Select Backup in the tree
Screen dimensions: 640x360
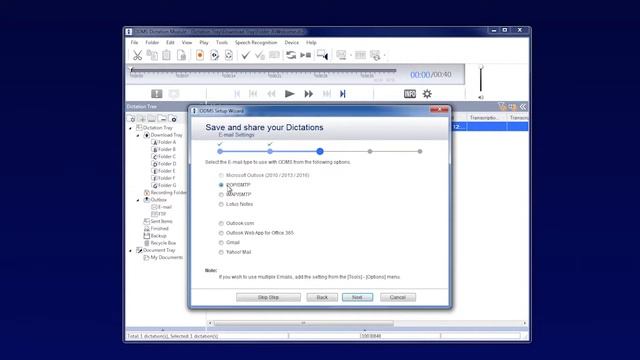coord(158,236)
